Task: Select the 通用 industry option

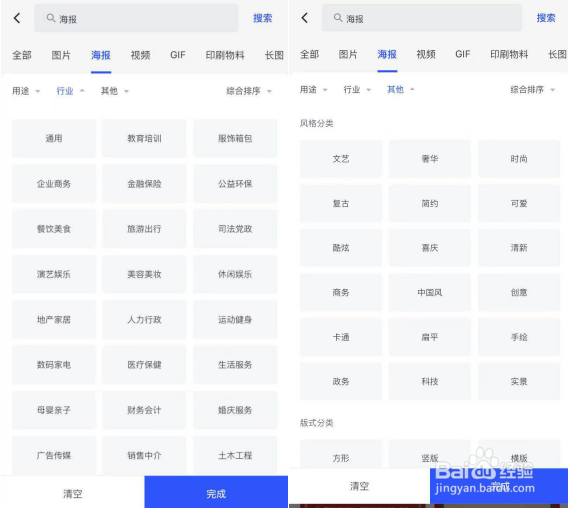Action: click(x=54, y=138)
